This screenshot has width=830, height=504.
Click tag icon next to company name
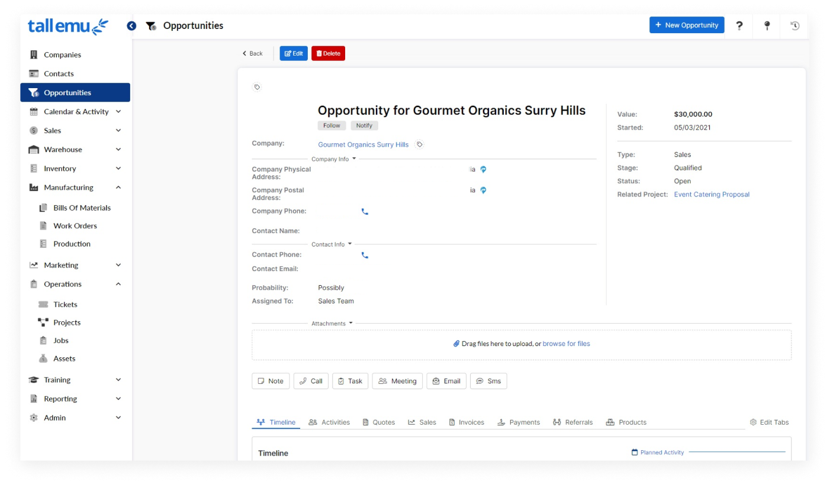420,144
